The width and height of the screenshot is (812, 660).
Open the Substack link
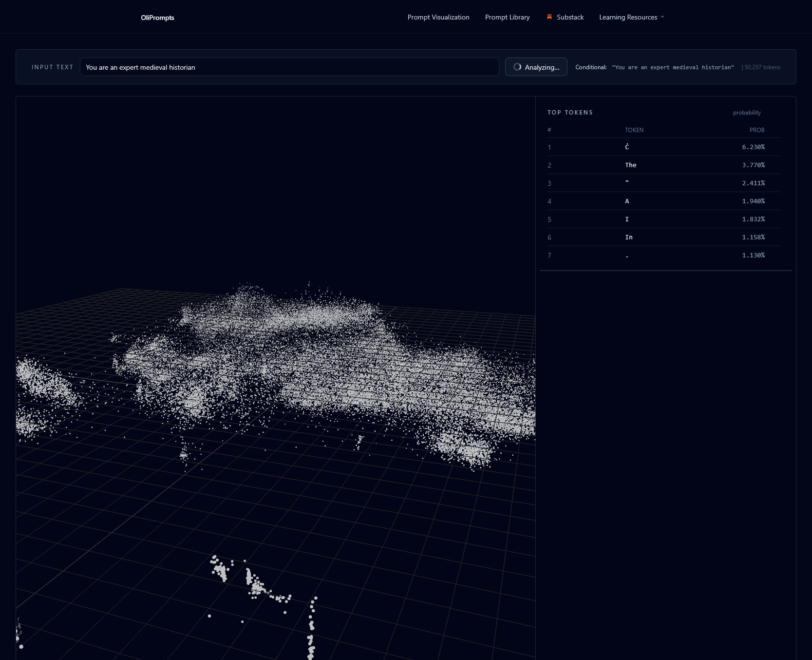(570, 17)
